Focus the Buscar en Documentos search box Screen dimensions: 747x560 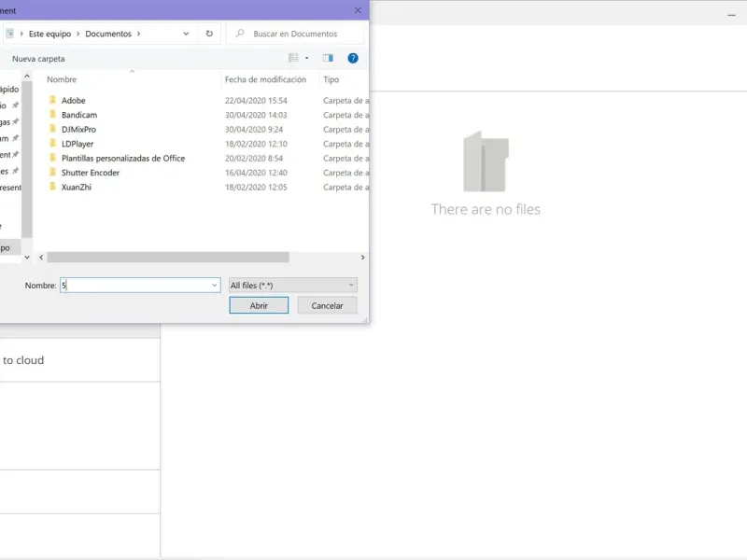(x=295, y=34)
